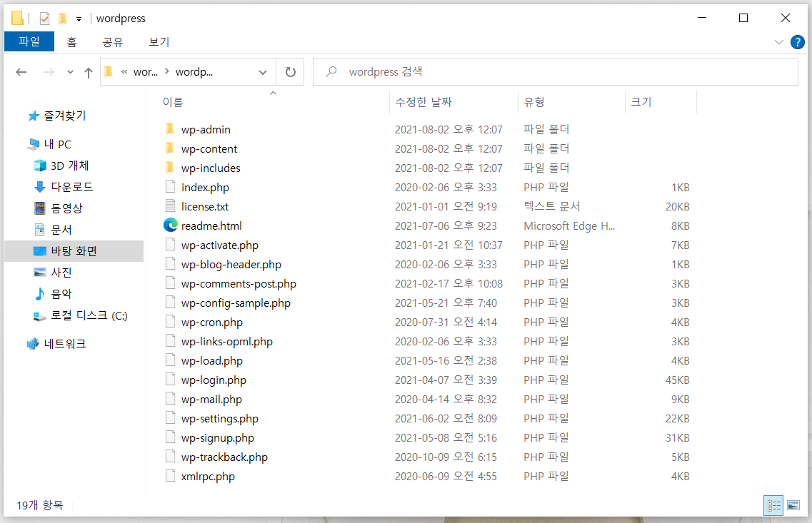Click the Microsoft Edge H... type cell
Image resolution: width=812 pixels, height=523 pixels.
pos(569,226)
